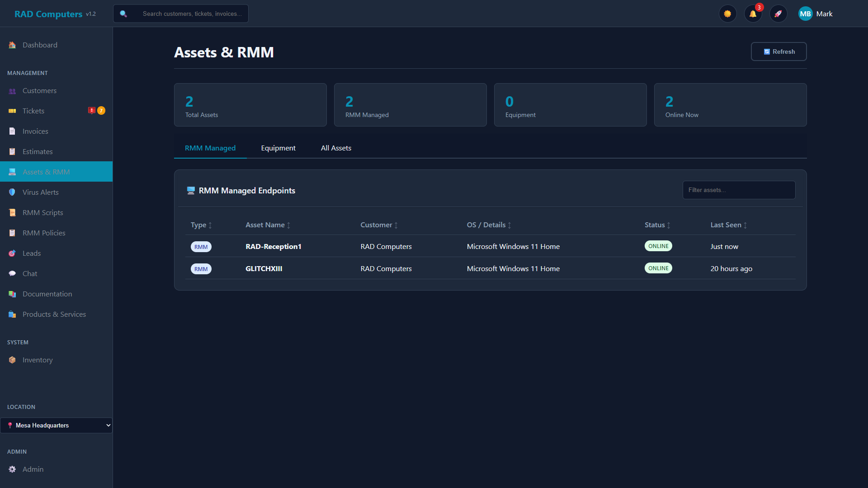The image size is (868, 488).
Task: Open the All Assets tab
Action: [335, 148]
